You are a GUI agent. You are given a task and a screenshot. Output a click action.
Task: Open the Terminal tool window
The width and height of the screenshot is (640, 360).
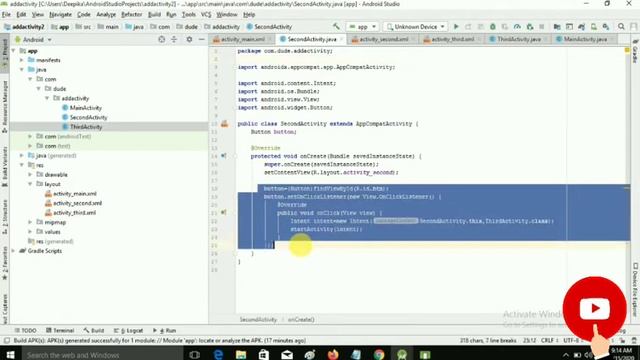(60, 330)
